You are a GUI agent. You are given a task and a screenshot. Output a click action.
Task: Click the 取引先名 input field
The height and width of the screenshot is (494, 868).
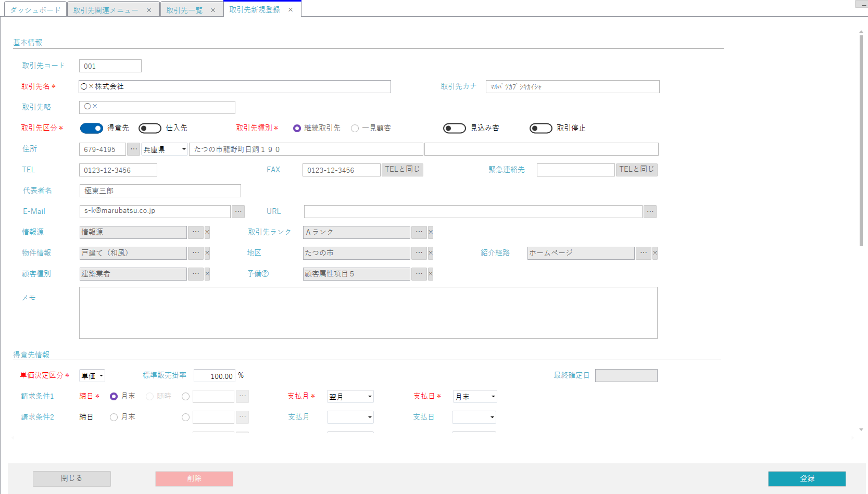coord(235,87)
